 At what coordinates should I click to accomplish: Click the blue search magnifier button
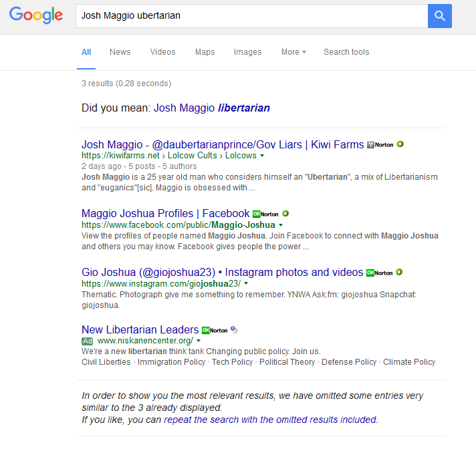tap(440, 16)
